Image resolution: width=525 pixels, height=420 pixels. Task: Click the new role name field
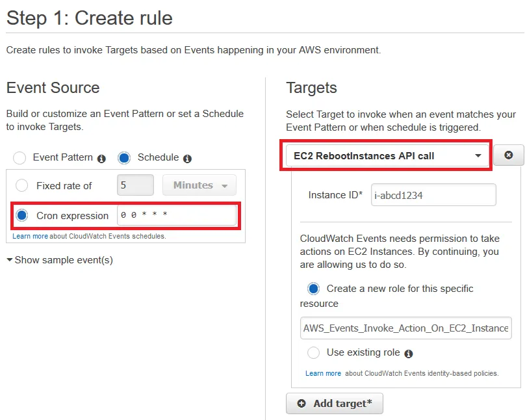[x=406, y=328]
